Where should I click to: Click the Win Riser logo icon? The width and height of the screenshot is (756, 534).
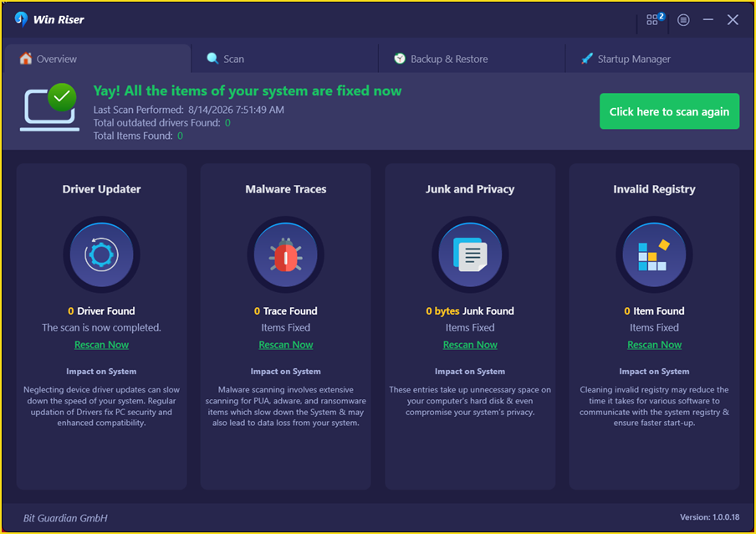click(21, 19)
